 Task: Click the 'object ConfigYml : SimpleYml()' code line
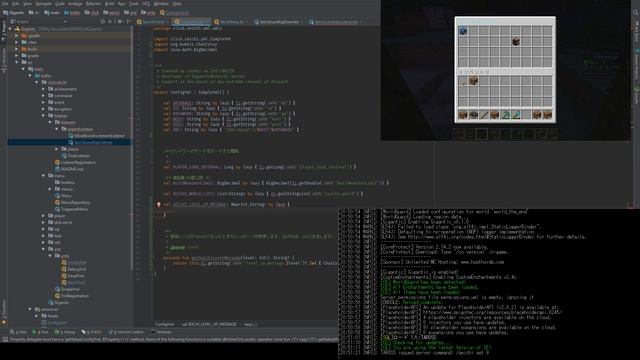[x=191, y=92]
